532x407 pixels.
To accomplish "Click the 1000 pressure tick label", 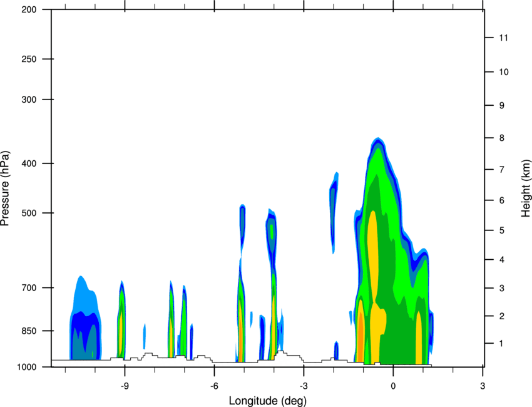I will tap(26, 367).
